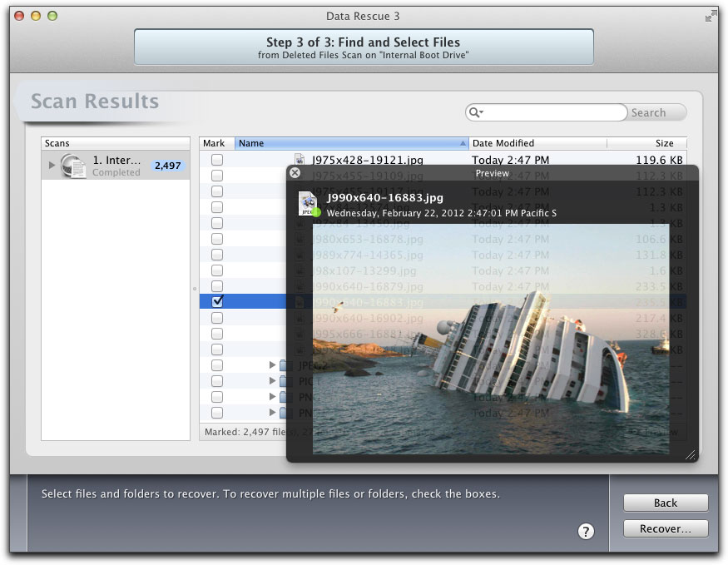
Task: Click the Preview window resize grip
Action: coord(690,454)
